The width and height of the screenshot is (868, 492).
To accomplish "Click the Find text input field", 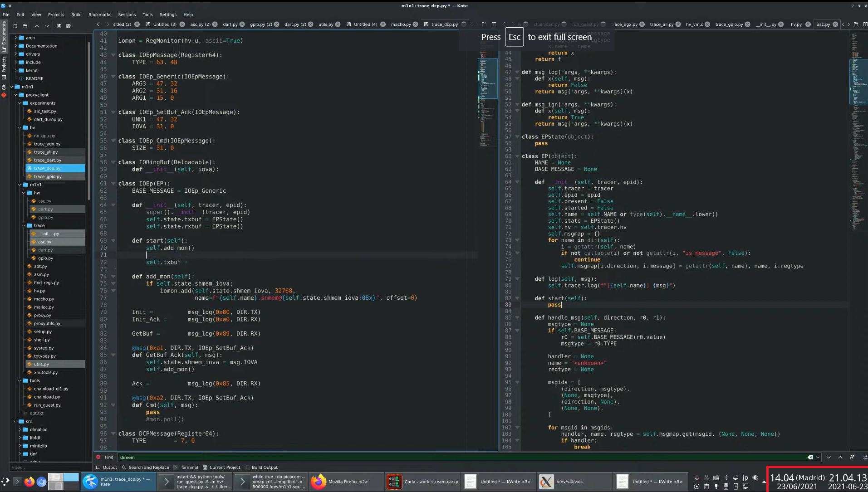I will (461, 457).
